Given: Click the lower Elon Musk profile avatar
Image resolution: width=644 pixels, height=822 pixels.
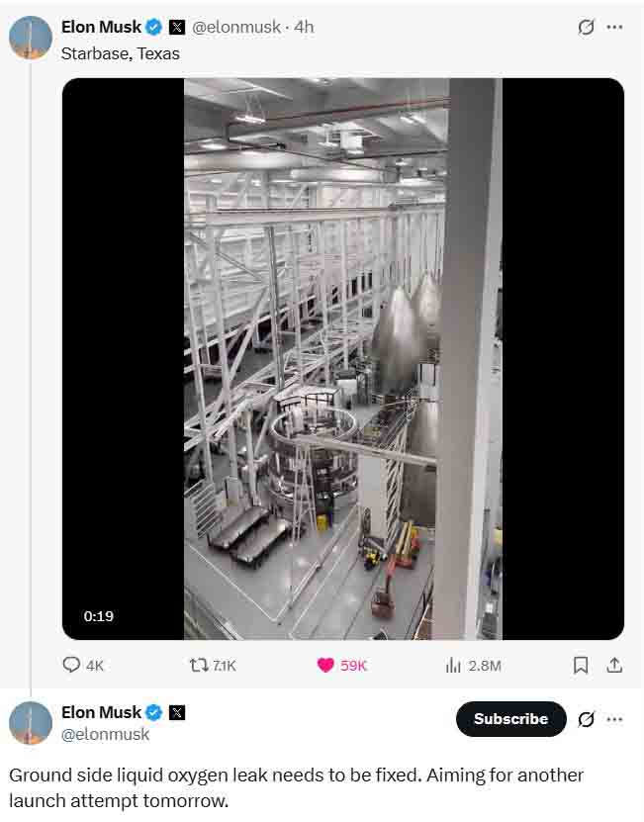Looking at the screenshot, I should [31, 723].
